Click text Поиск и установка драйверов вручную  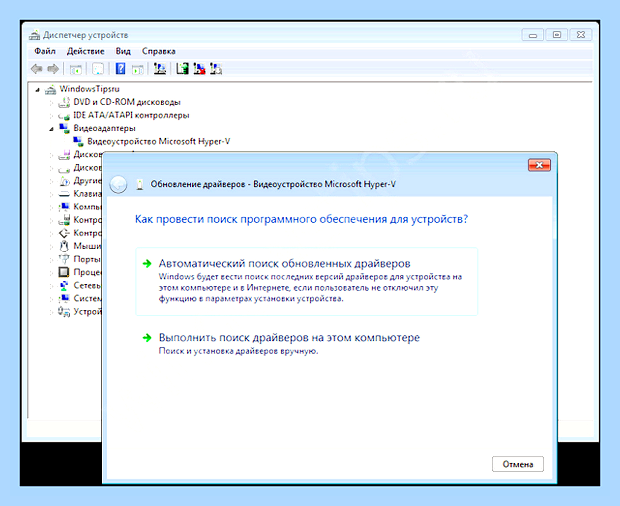pyautogui.click(x=238, y=351)
